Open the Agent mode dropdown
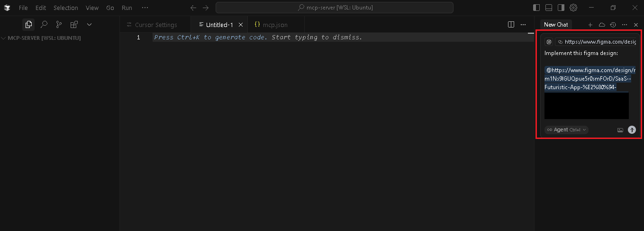The height and width of the screenshot is (231, 644). tap(566, 129)
